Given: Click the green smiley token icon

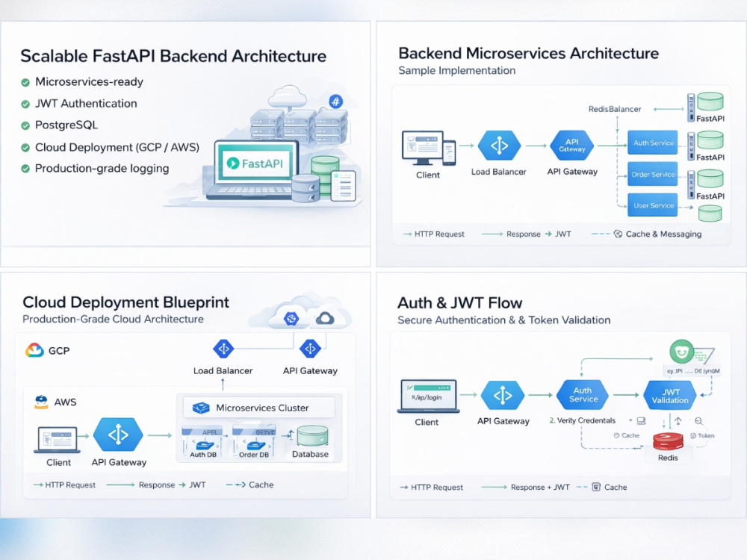Looking at the screenshot, I should [682, 352].
